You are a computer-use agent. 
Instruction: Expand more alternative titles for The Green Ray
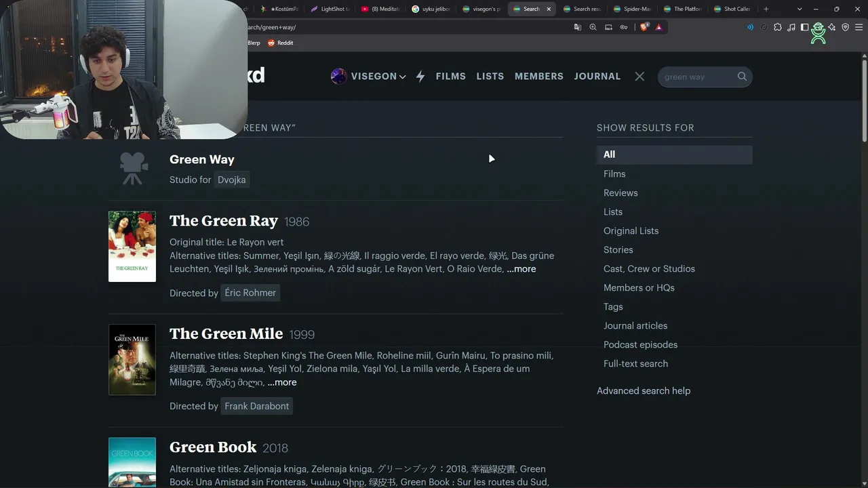[521, 269]
